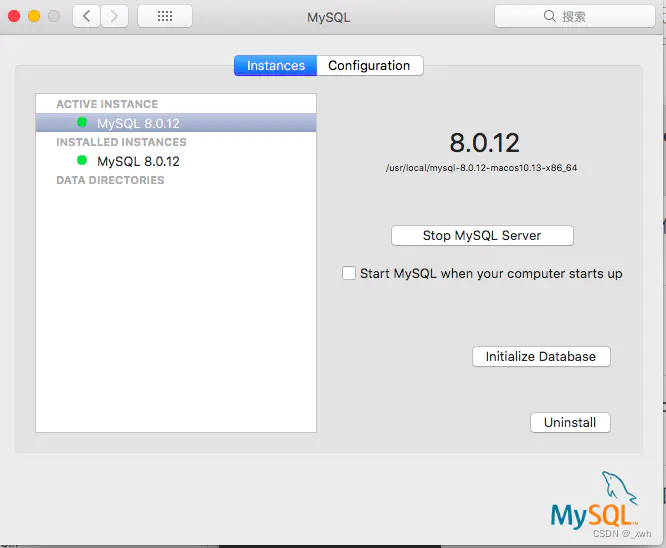
Task: Click the MySQL window title
Action: [329, 17]
